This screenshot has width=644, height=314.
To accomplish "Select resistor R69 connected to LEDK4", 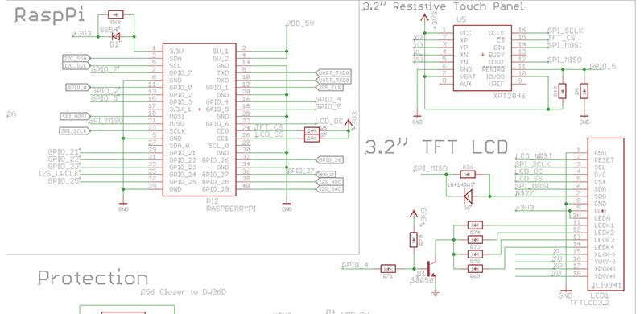I will click(x=475, y=269).
